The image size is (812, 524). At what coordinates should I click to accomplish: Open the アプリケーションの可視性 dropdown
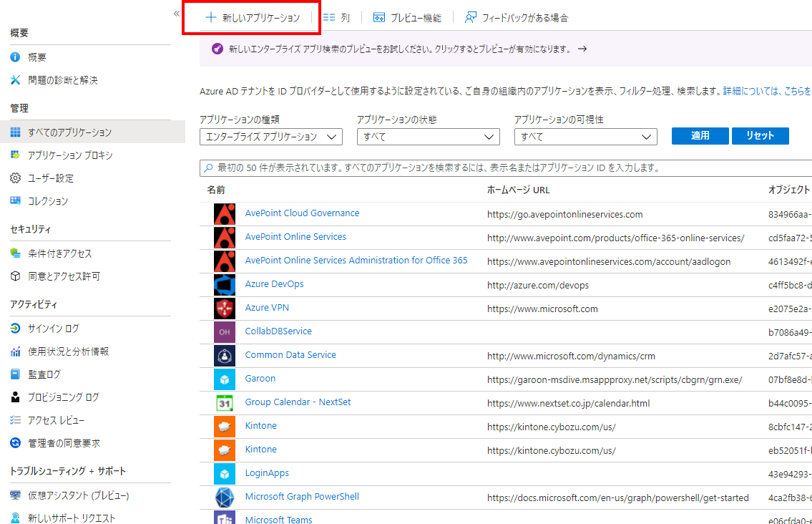pos(585,136)
